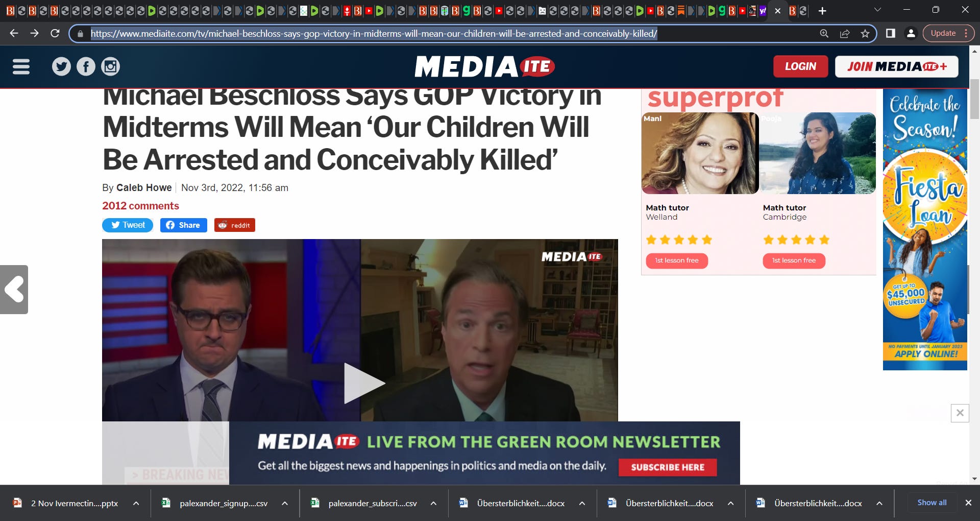Share this page via address bar icon
Viewport: 980px width, 521px height.
click(x=845, y=34)
